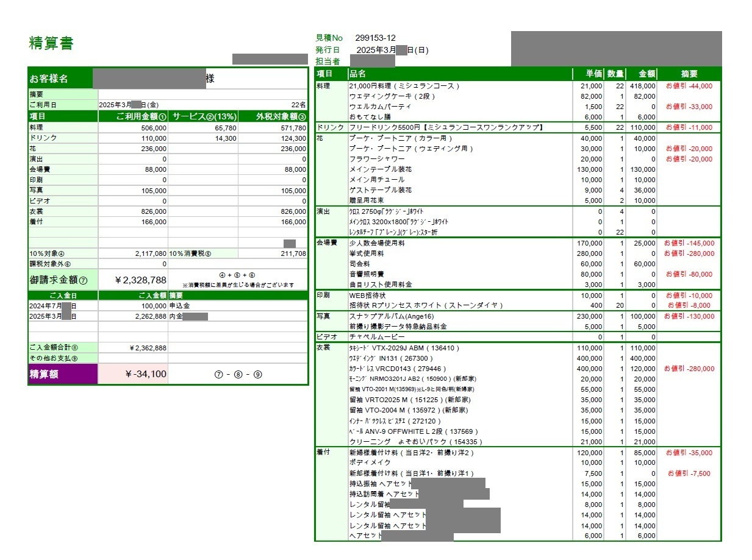Select the お値引 -11,000 note
752x560 pixels.
(689, 127)
